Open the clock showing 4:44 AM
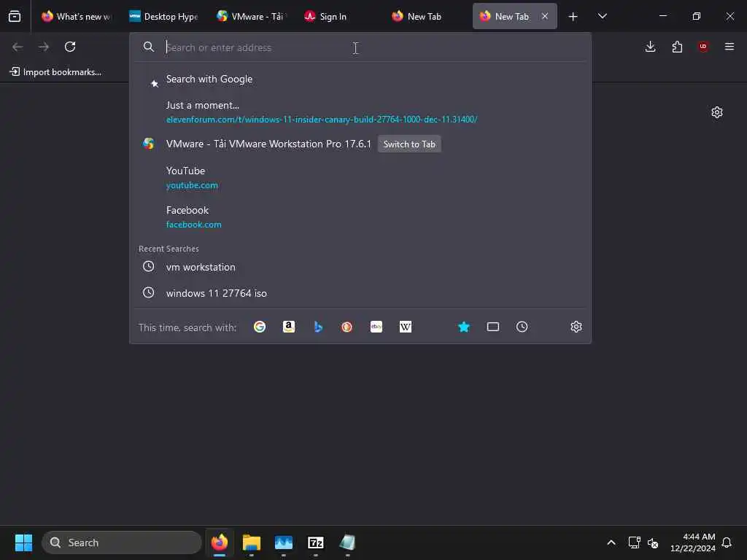The image size is (747, 560). (x=693, y=542)
